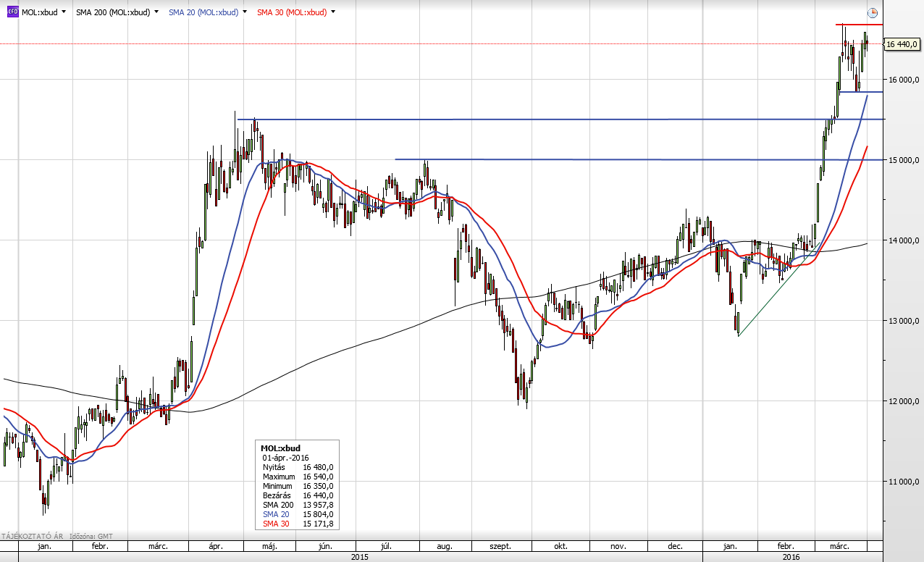Image resolution: width=924 pixels, height=562 pixels.
Task: Click the 12 000,0 price axis label
Action: pos(902,401)
